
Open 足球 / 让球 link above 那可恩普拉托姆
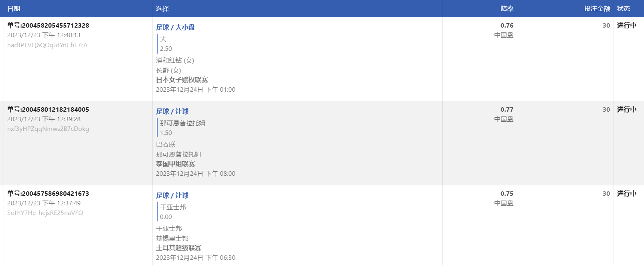172,111
